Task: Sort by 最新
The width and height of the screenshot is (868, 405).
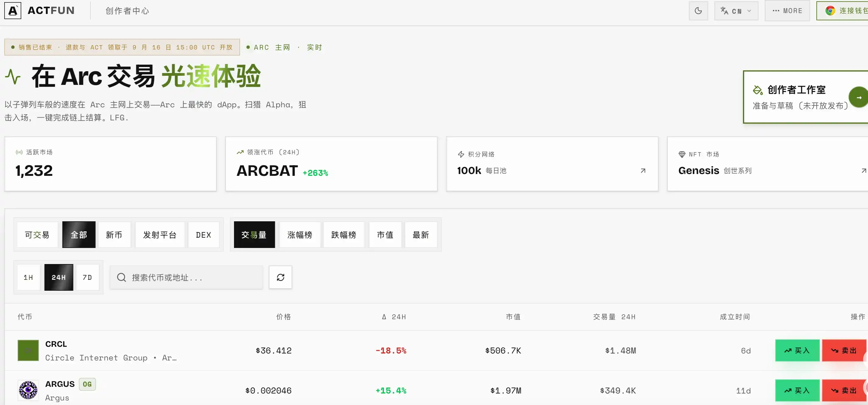Action: pyautogui.click(x=421, y=235)
